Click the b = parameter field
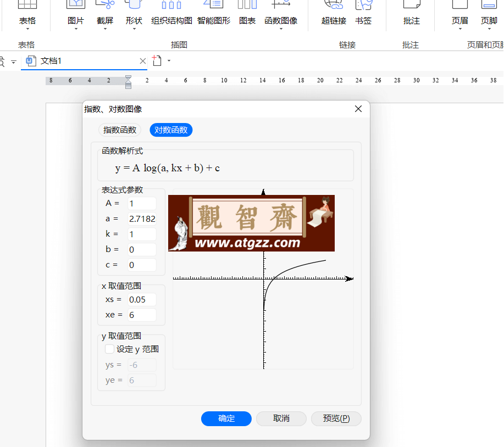 click(x=142, y=250)
